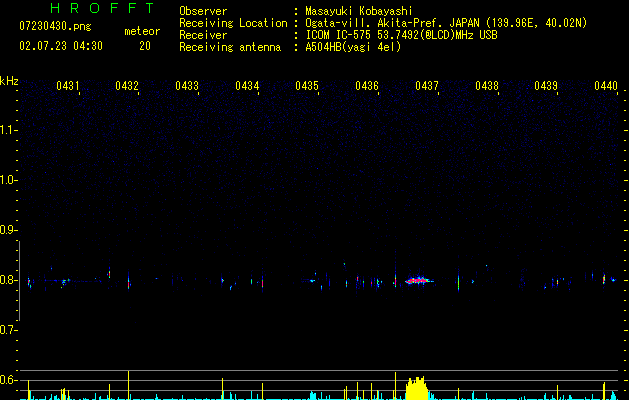Click the HROFFT title text

(102, 8)
